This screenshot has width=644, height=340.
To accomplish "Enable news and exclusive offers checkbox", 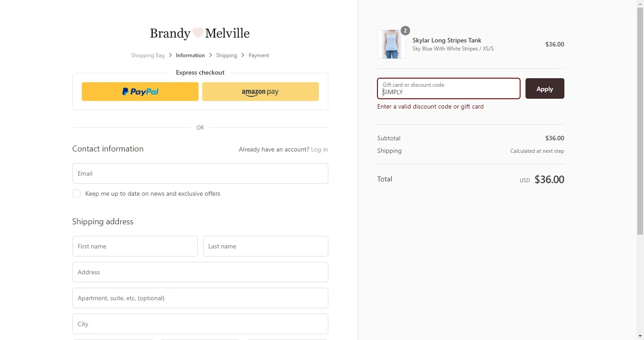I will [76, 193].
